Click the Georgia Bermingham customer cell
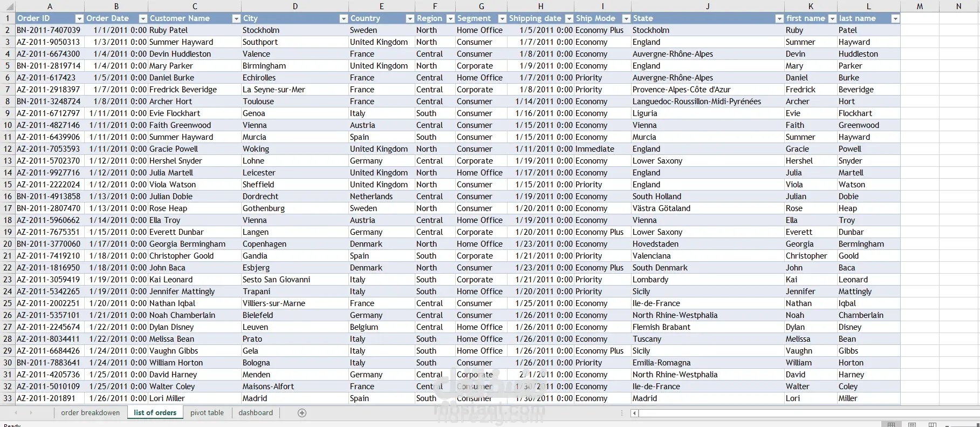Screen dimensions: 980x427 click(x=195, y=244)
